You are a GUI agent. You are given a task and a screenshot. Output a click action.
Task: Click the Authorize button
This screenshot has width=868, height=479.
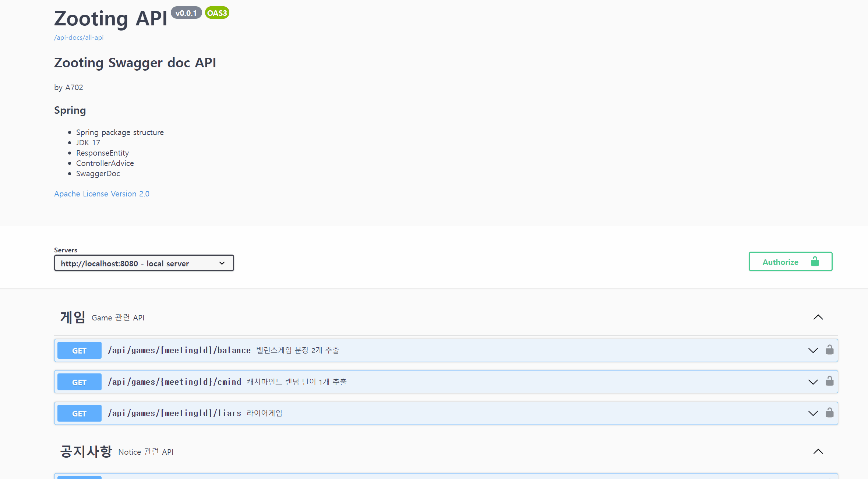point(791,262)
